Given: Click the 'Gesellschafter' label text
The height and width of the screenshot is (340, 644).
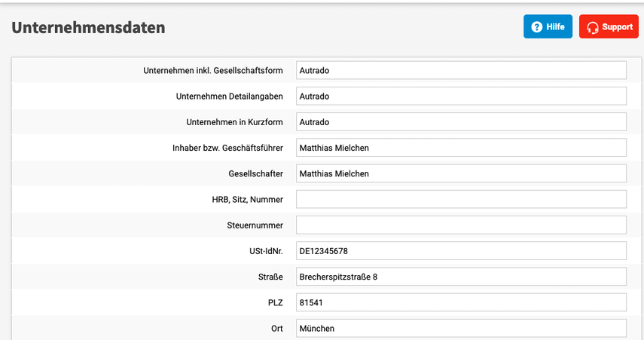Looking at the screenshot, I should click(x=255, y=174).
